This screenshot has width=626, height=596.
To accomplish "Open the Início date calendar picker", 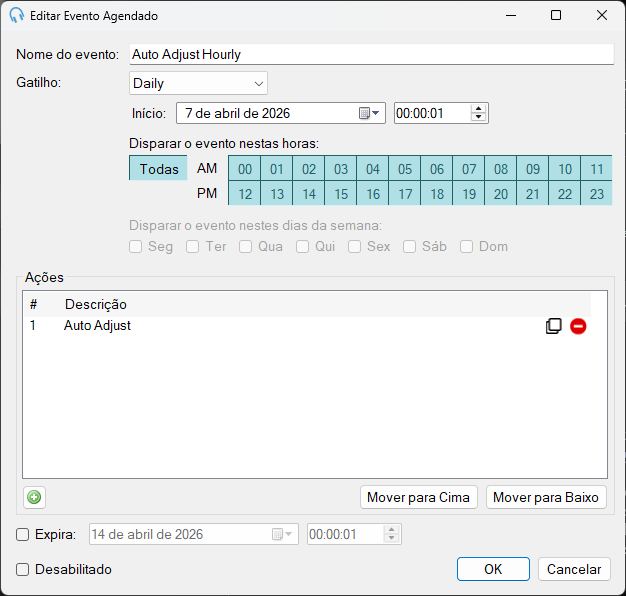I will [x=369, y=113].
